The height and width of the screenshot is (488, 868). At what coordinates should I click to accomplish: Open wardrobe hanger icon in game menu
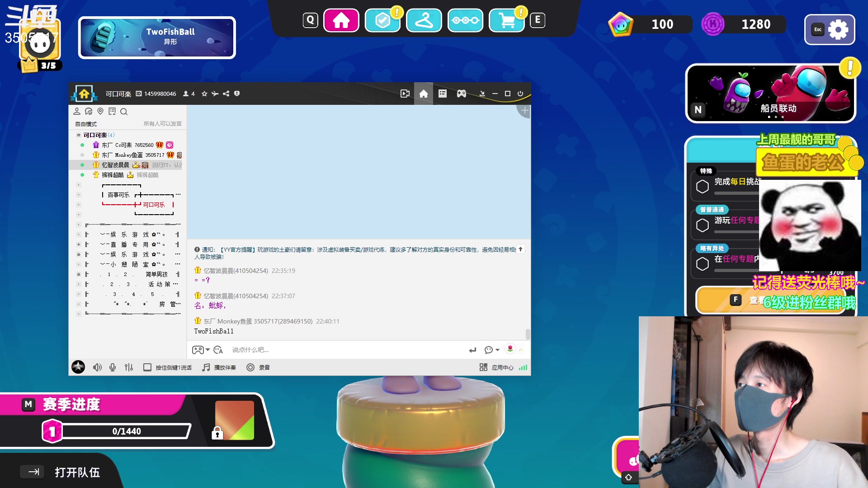pos(424,20)
